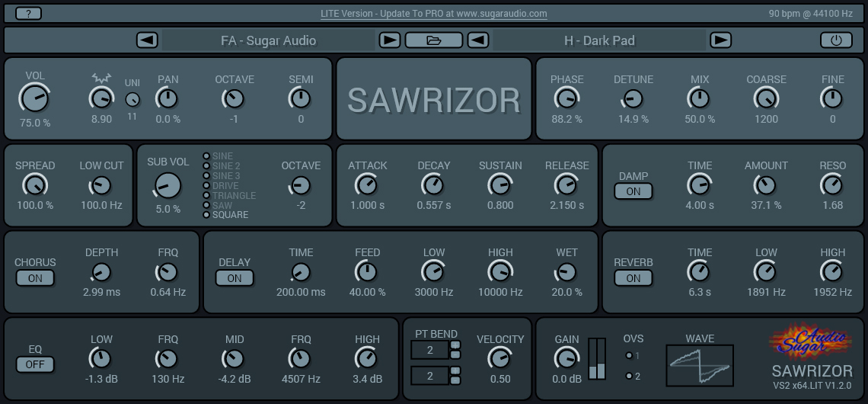Click the UNI unison knob
Image resolution: width=868 pixels, height=404 pixels.
point(132,100)
